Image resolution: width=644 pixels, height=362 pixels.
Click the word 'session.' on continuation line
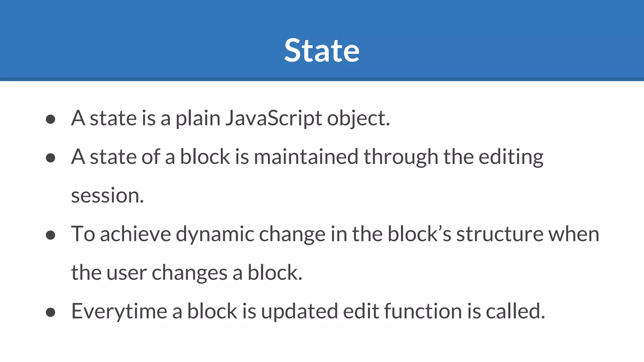point(108,195)
